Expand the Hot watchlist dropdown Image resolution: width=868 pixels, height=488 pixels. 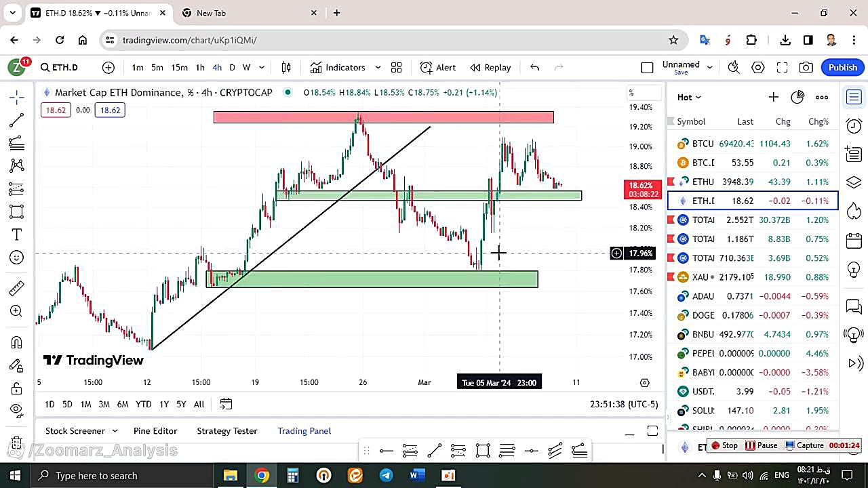[x=689, y=97]
